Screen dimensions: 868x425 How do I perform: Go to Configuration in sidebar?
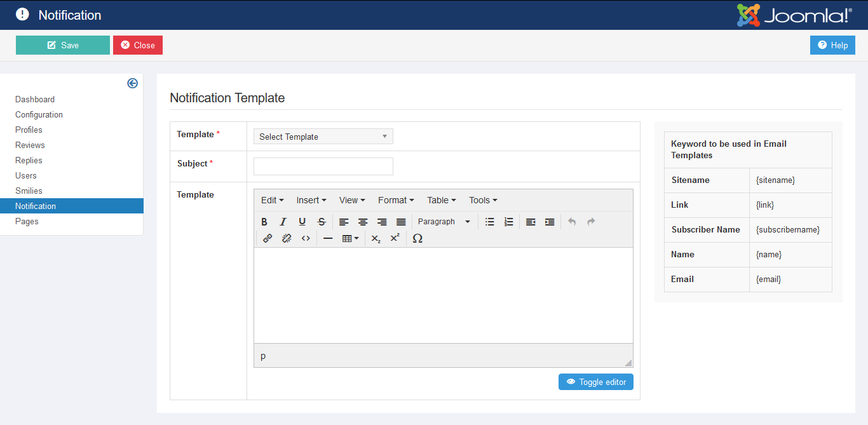point(39,114)
